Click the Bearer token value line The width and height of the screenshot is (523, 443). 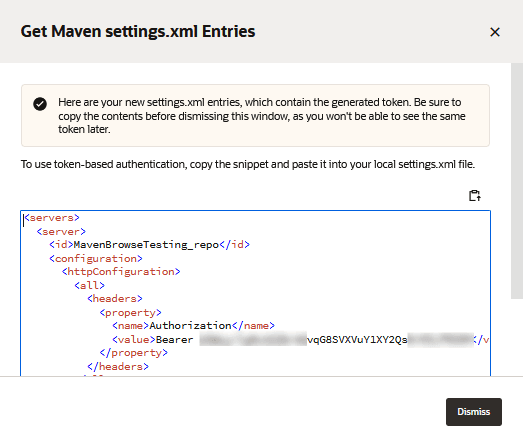pyautogui.click(x=300, y=340)
